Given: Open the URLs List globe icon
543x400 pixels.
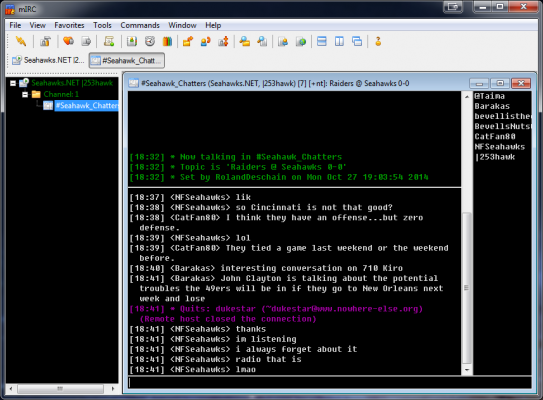Looking at the screenshot, I should point(301,41).
